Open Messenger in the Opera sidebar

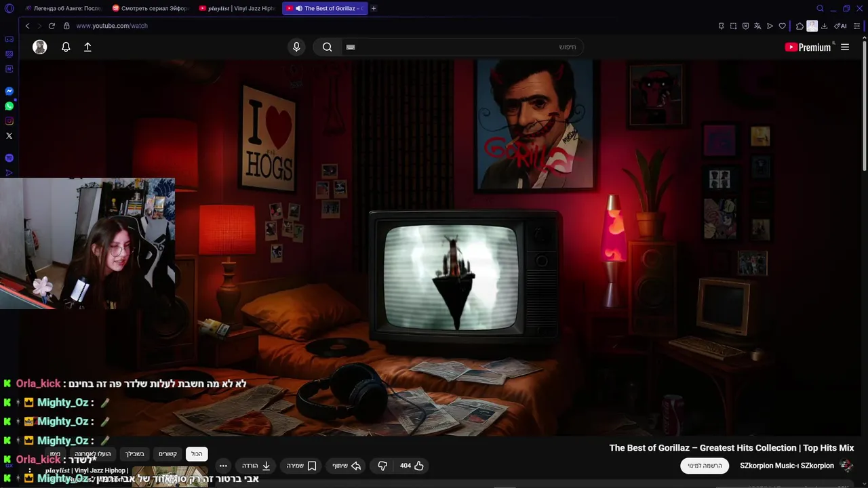tap(9, 91)
